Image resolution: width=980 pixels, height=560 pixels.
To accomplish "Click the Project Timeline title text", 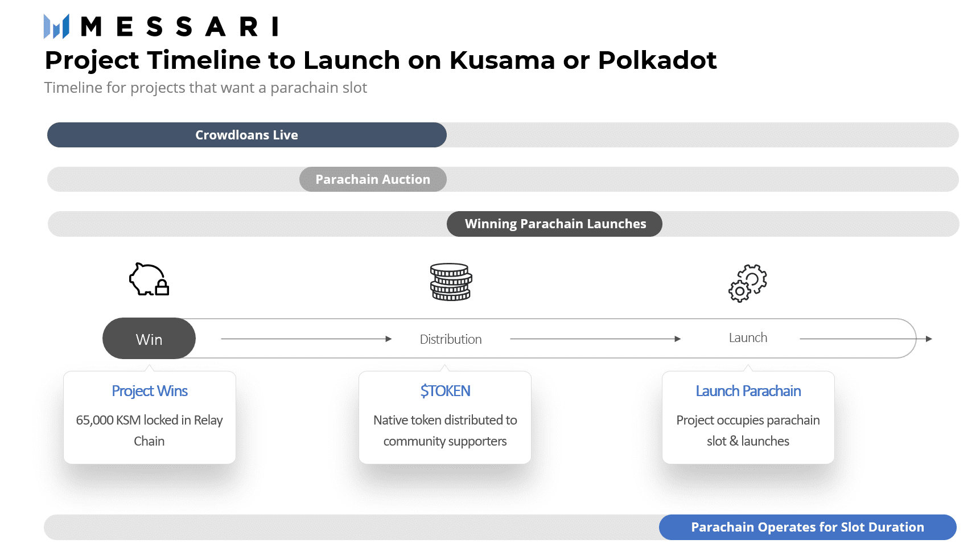I will click(380, 60).
